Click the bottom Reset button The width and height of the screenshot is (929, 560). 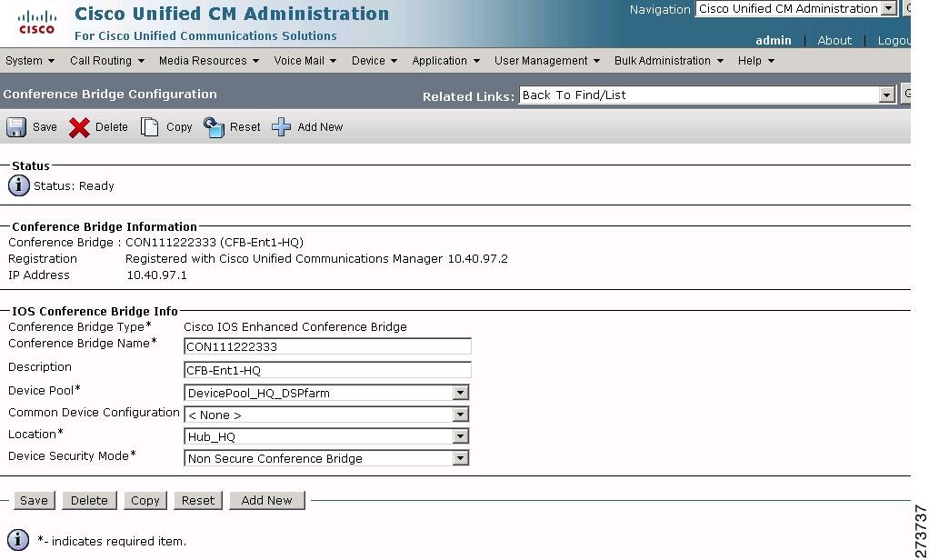[198, 500]
